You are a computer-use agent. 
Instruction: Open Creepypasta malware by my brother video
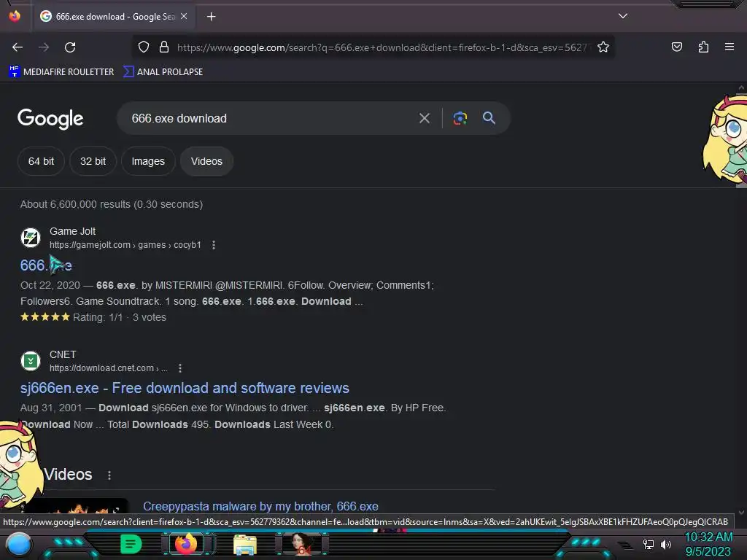click(x=260, y=506)
